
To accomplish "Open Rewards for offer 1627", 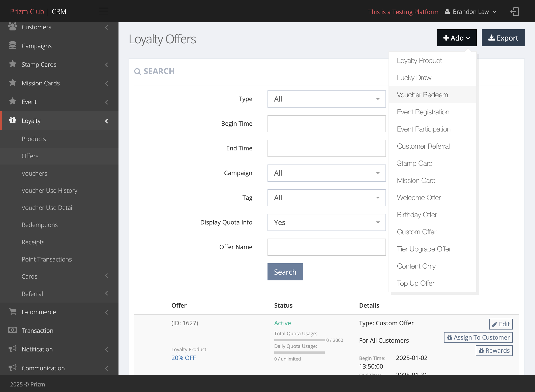I will point(494,350).
